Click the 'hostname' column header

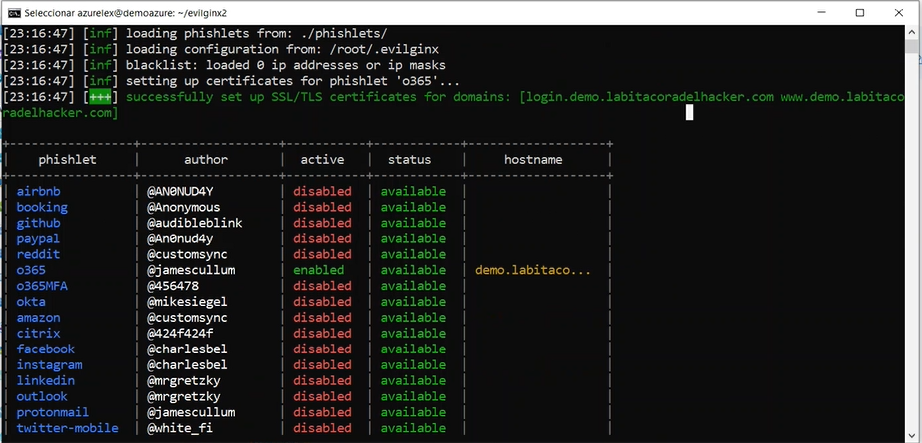pyautogui.click(x=533, y=159)
